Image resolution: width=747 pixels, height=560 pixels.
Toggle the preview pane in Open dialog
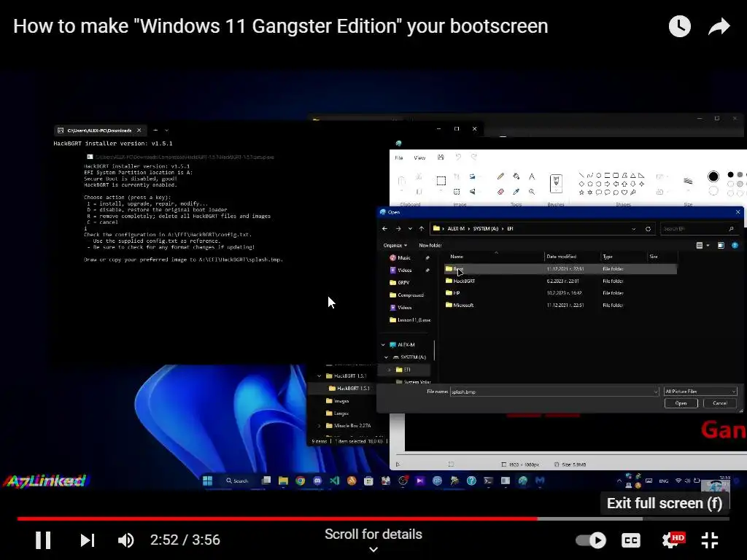[x=721, y=245]
